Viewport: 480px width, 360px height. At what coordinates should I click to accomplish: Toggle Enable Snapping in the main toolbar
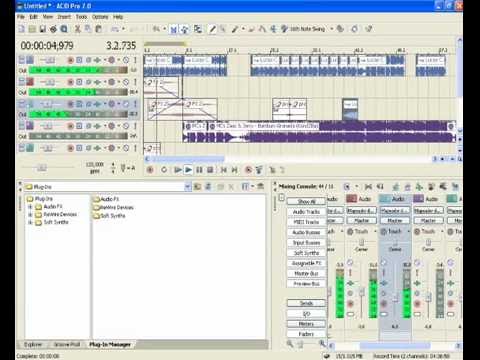pyautogui.click(x=173, y=29)
